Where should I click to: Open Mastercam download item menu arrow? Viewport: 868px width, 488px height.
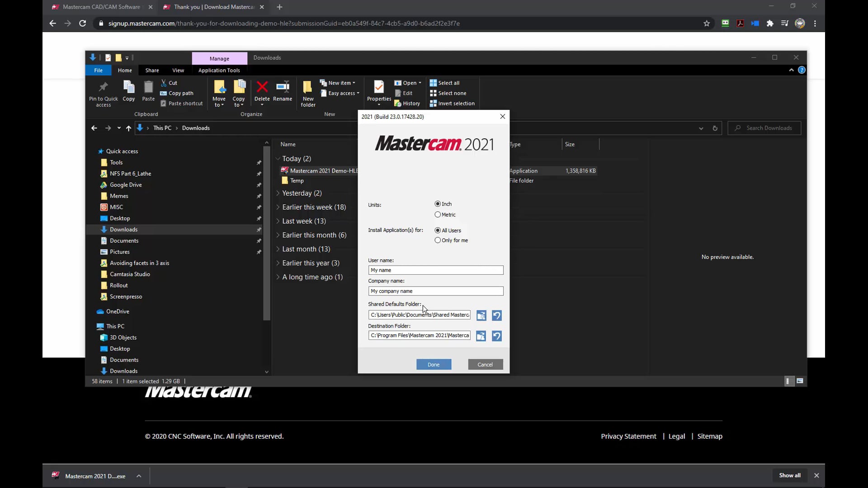pos(139,476)
